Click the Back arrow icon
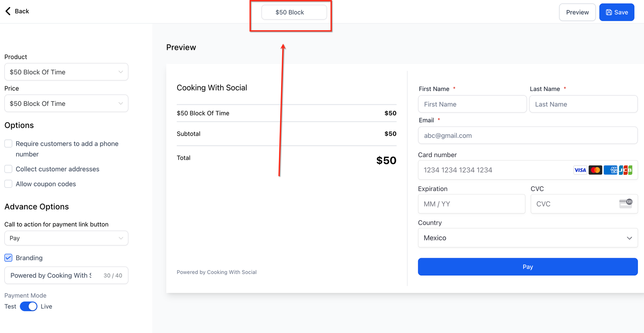The image size is (644, 333). [8, 11]
